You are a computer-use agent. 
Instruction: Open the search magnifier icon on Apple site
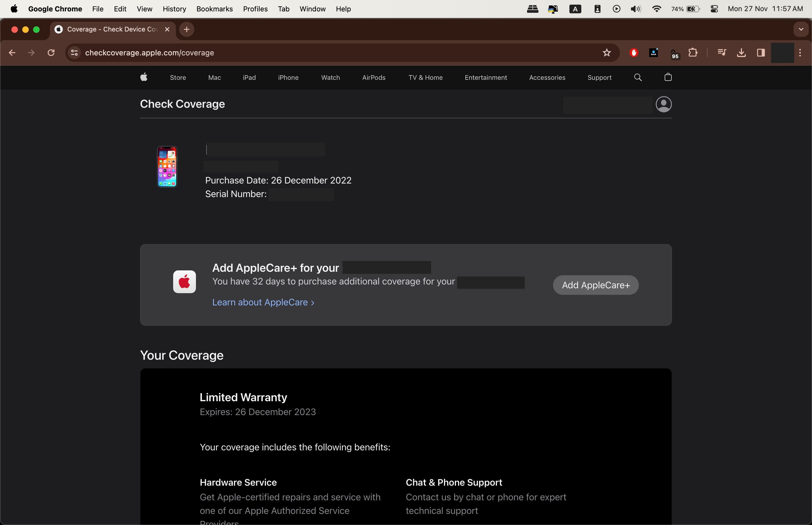(x=638, y=77)
